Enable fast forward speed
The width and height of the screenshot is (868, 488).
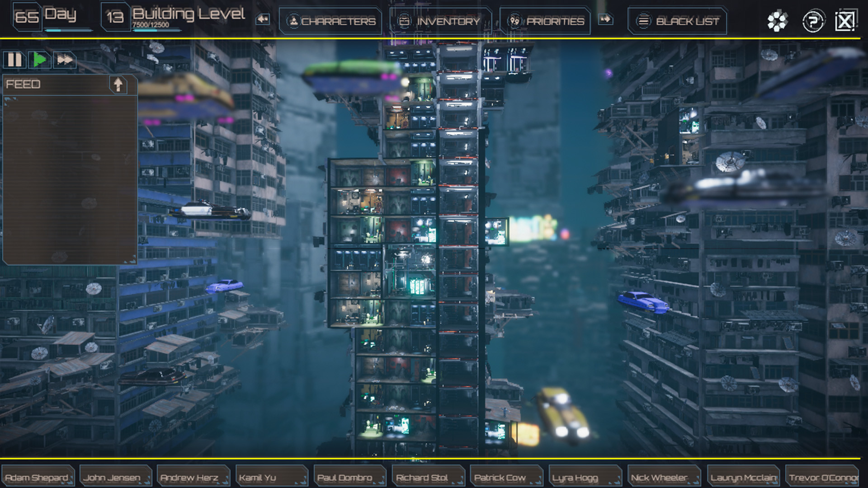point(65,60)
